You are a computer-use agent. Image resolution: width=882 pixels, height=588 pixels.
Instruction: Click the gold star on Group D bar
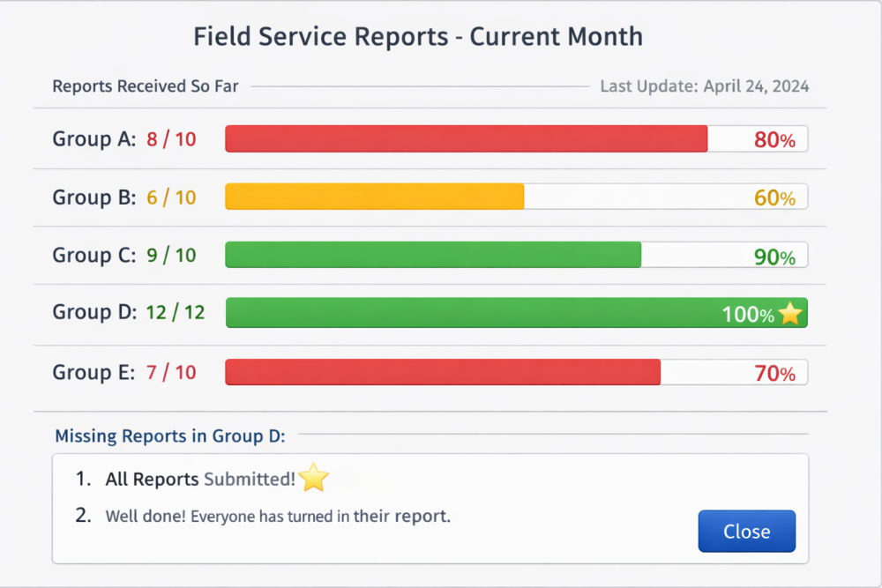790,314
